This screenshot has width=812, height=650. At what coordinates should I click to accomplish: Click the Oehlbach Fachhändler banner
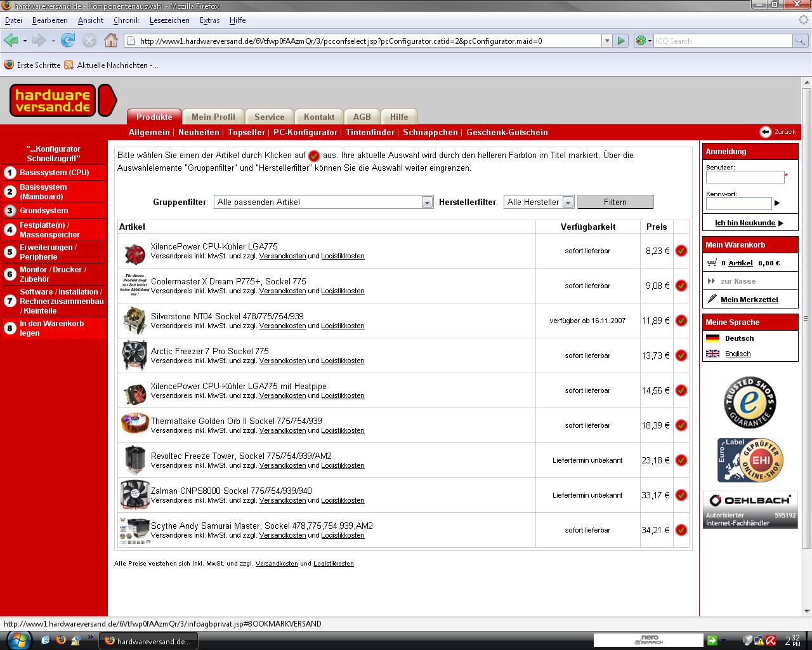(750, 510)
